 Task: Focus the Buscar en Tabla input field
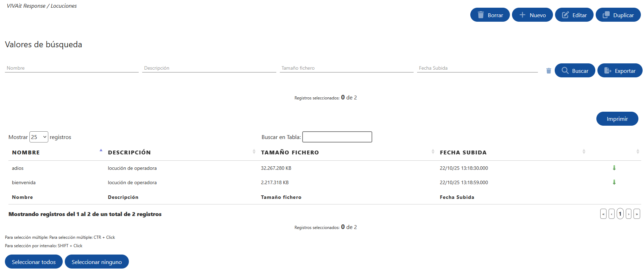point(337,137)
